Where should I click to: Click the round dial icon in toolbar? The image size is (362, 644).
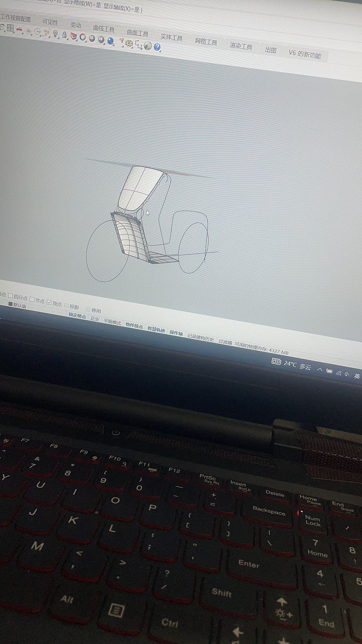click(x=38, y=32)
